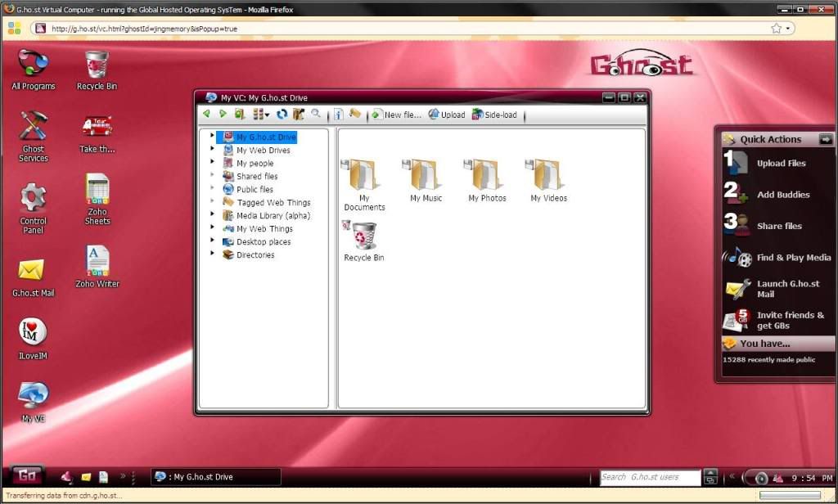Open the view options dropdown in toolbar
838x504 pixels.
click(x=261, y=114)
